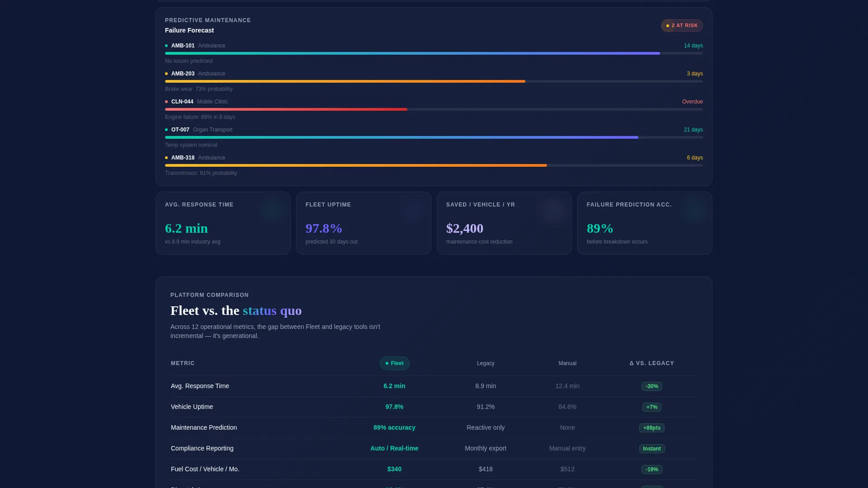Click the 'Failure Forecast' heading
Screen dimensions: 868x488
(189, 30)
